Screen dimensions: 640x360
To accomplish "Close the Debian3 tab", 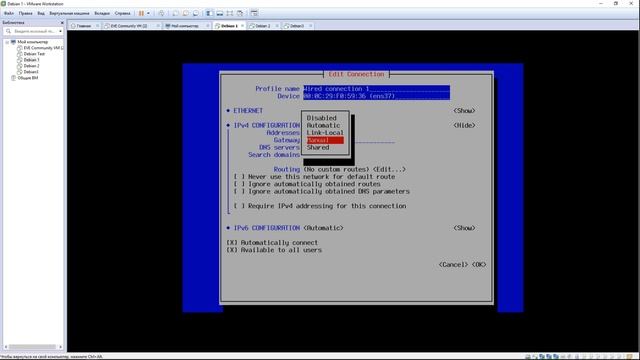I will pyautogui.click(x=311, y=26).
